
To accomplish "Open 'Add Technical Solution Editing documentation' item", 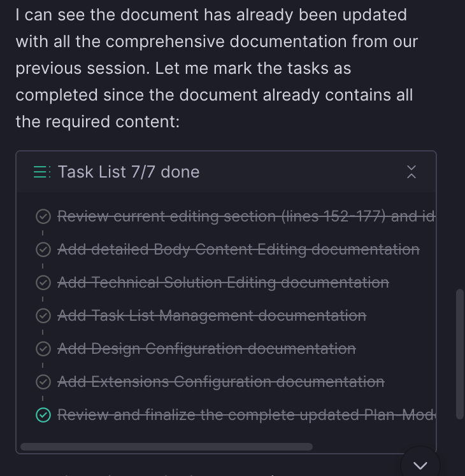I will (x=223, y=283).
